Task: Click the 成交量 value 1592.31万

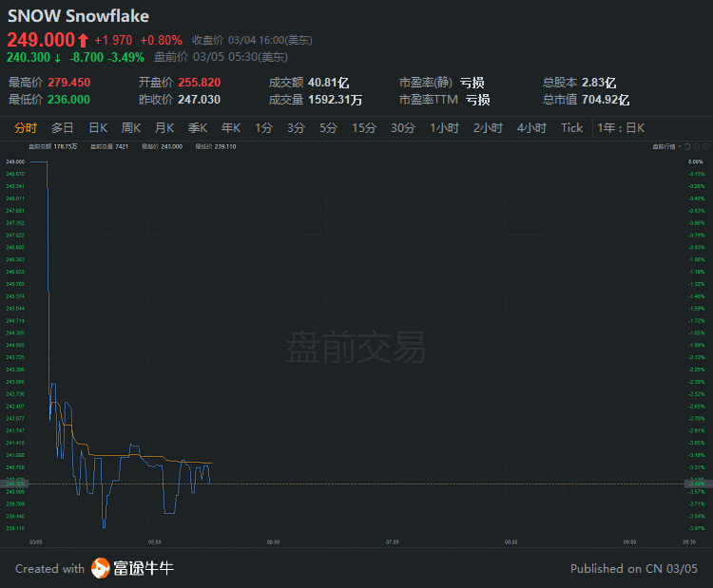Action: tap(336, 100)
